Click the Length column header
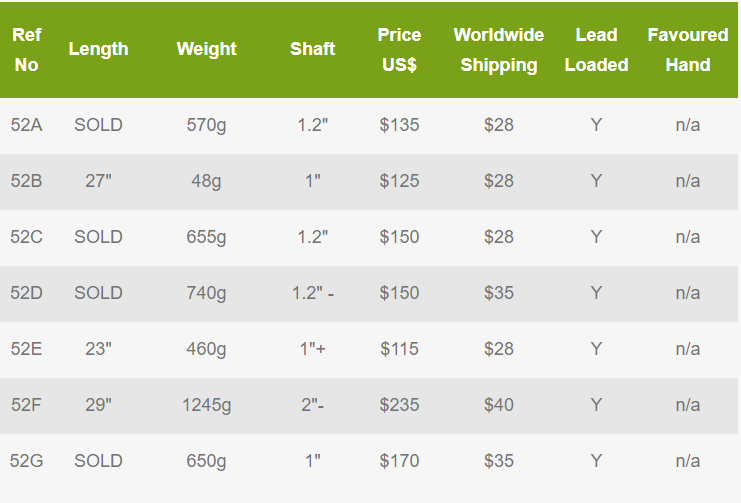741x503 pixels. click(98, 49)
